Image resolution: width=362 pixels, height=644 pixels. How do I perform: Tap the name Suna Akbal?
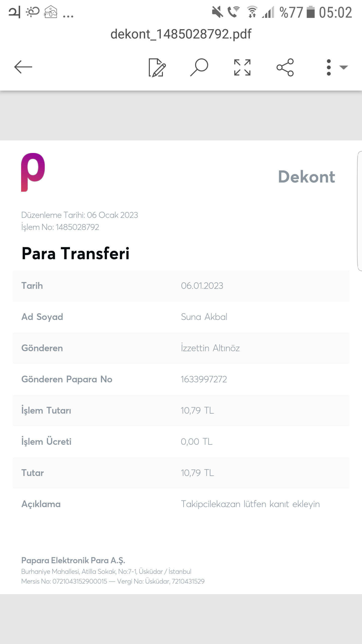(204, 317)
